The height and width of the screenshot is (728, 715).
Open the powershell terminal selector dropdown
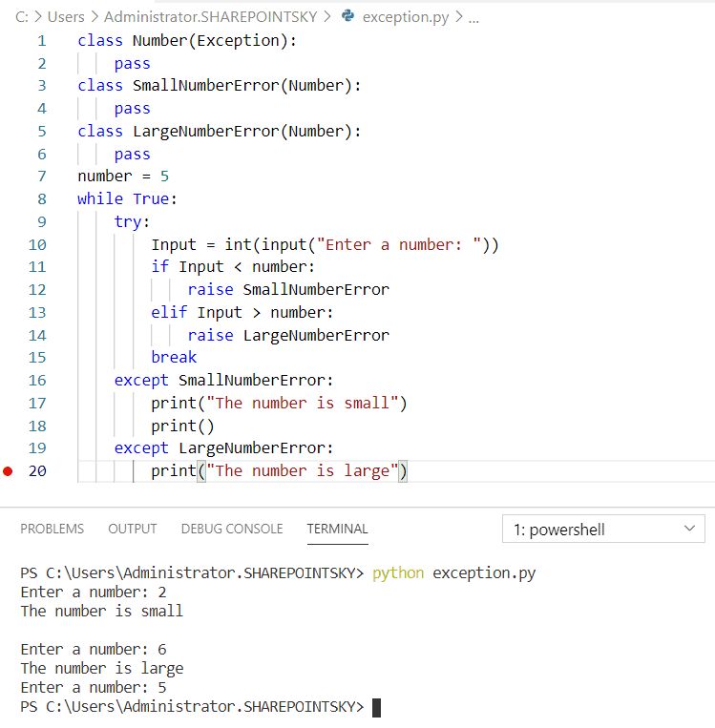(x=603, y=529)
